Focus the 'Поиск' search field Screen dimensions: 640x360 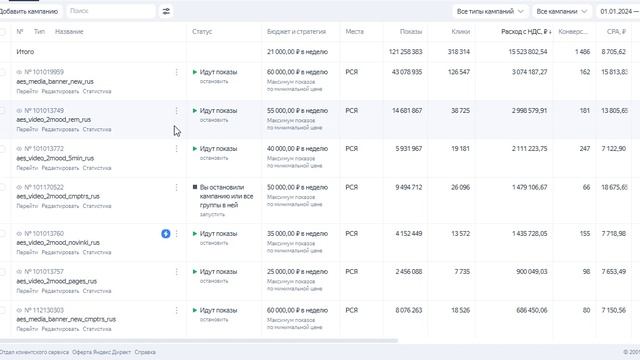coord(111,11)
